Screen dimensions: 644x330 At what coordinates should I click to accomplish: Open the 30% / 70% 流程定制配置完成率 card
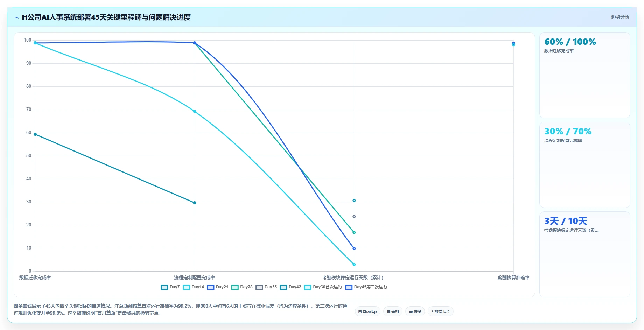(x=584, y=165)
